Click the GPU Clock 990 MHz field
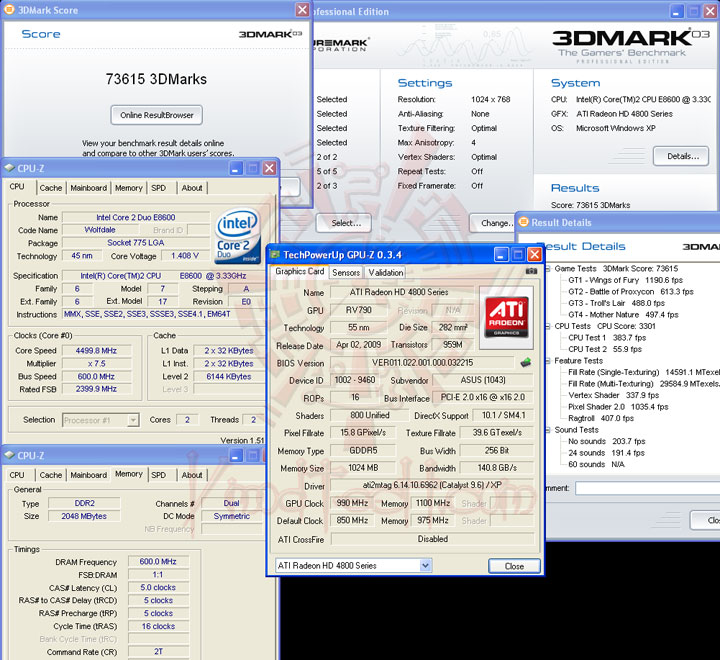Image resolution: width=720 pixels, height=660 pixels. (352, 503)
